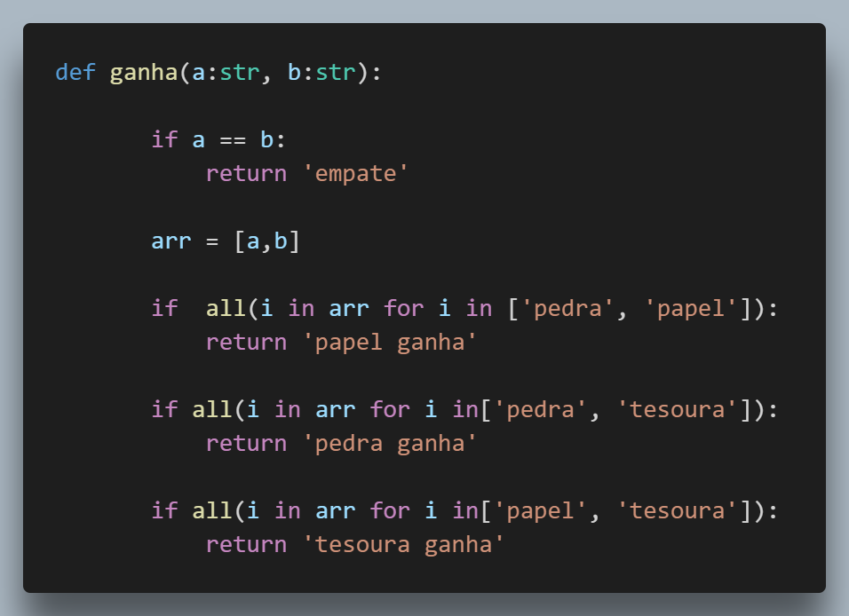Click the == comparison operator
The image size is (849, 616).
click(233, 141)
